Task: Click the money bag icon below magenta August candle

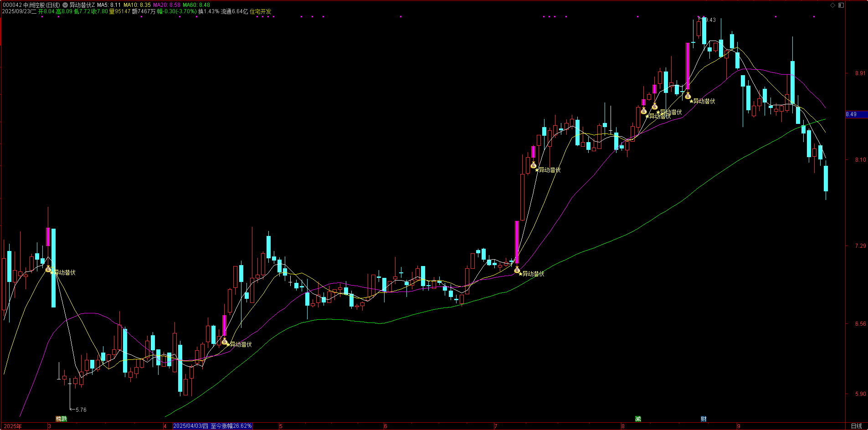Action: 688,96
